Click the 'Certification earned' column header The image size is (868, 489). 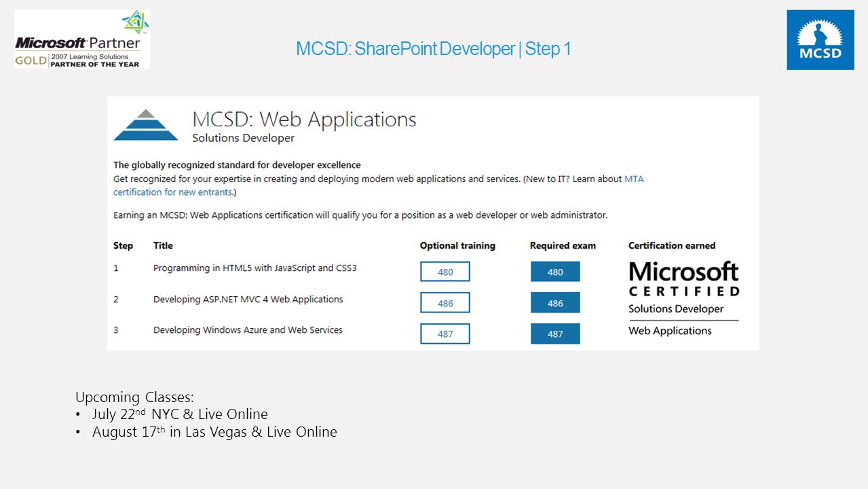click(672, 246)
